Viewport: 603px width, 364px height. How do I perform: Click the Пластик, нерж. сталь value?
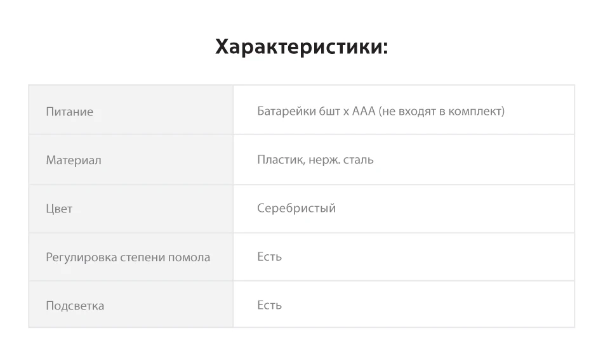coord(315,160)
